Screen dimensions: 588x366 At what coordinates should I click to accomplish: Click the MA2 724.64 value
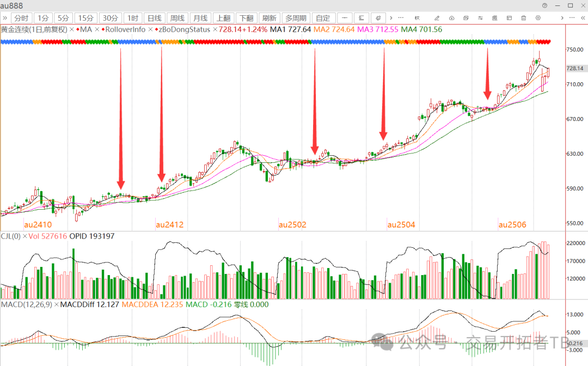coord(334,29)
